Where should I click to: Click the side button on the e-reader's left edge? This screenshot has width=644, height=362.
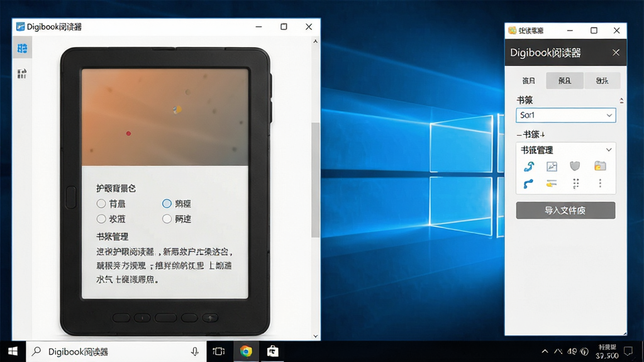tap(70, 197)
